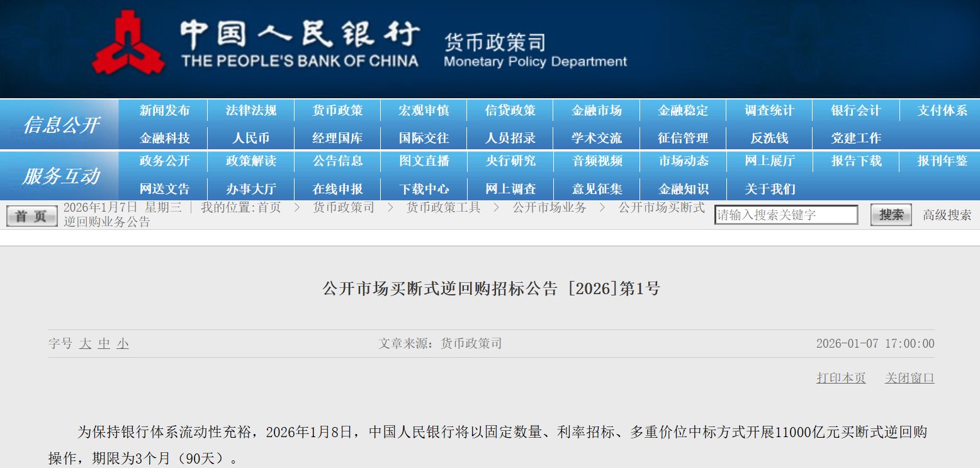The width and height of the screenshot is (980, 468).
Task: Click the People's Bank of China red logo
Action: click(x=129, y=43)
